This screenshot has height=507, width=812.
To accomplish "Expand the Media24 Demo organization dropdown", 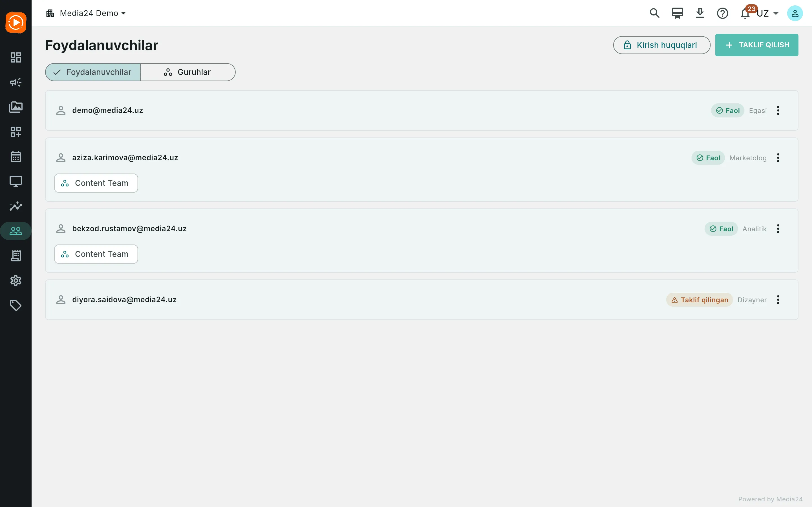I will (86, 14).
